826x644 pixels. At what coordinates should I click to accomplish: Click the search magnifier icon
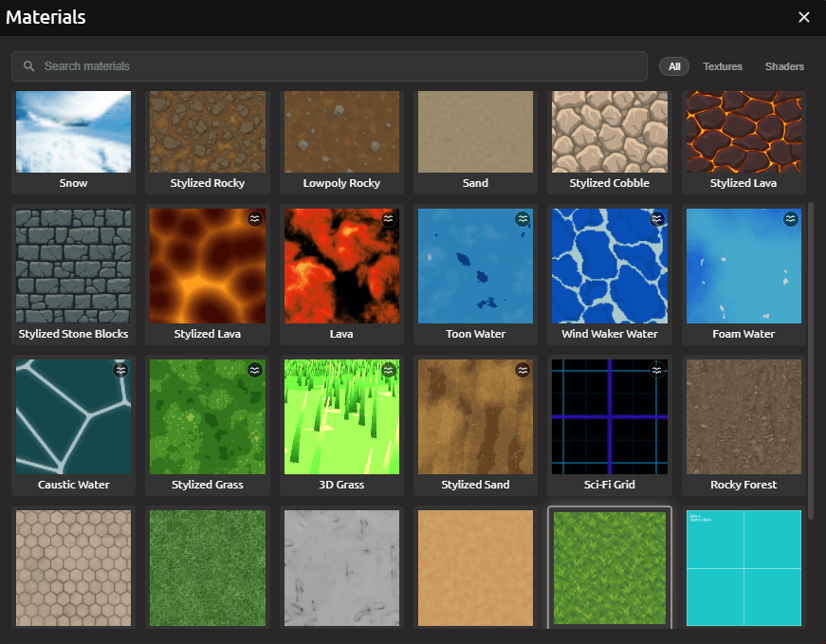29,65
